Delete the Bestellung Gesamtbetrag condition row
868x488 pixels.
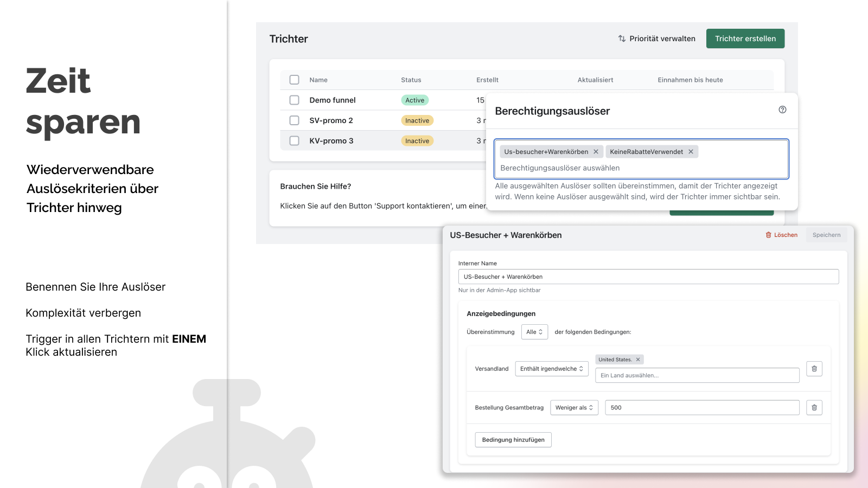814,408
